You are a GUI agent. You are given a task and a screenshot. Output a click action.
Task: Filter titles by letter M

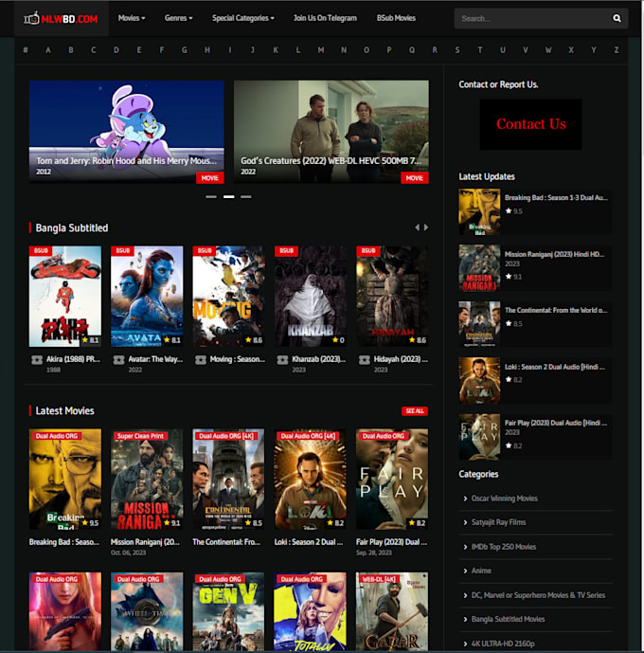321,50
